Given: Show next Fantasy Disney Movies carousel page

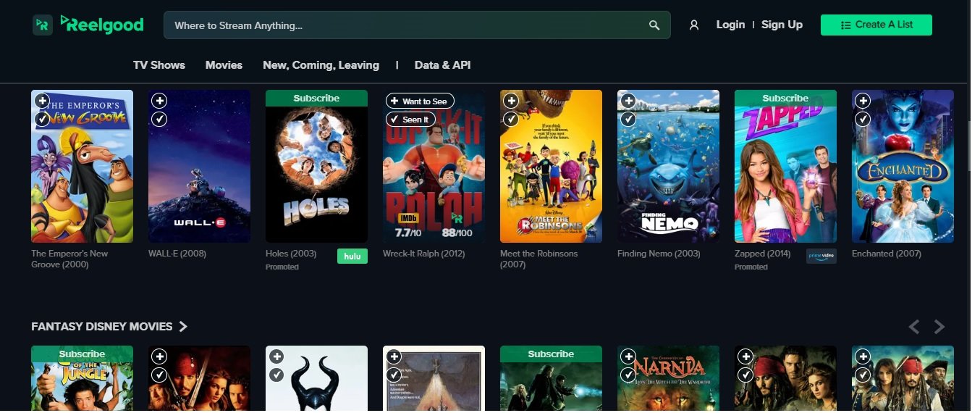Looking at the screenshot, I should (939, 327).
